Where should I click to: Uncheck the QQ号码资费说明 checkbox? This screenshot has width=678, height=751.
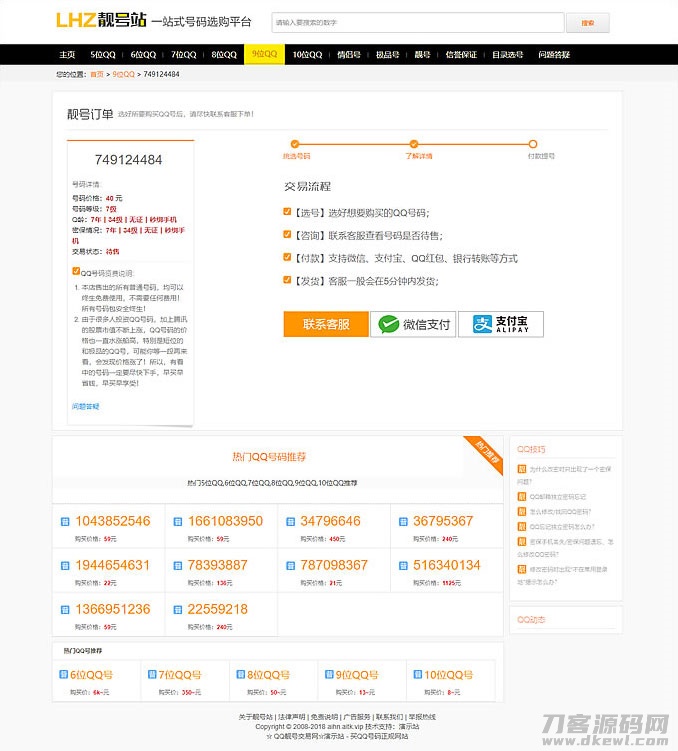point(76,271)
